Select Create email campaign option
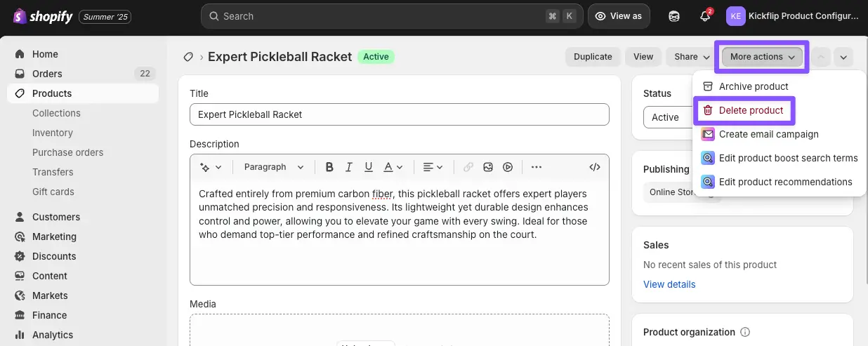Screen dimensions: 868x346 [768, 134]
